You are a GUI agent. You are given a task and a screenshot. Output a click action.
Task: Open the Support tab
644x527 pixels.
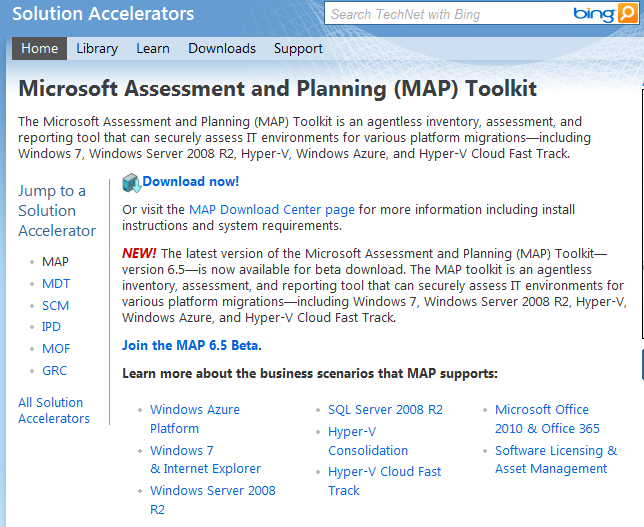(298, 48)
